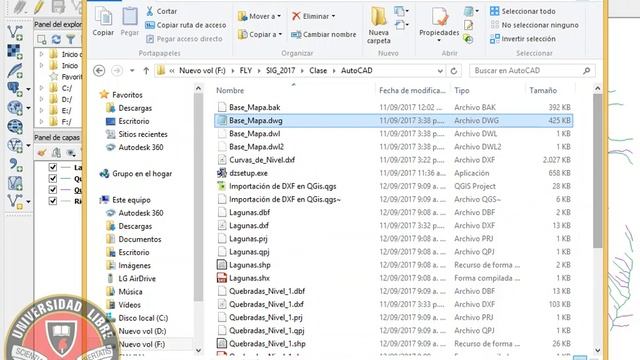Click Seleccionar todo
640x360 pixels.
523,11
